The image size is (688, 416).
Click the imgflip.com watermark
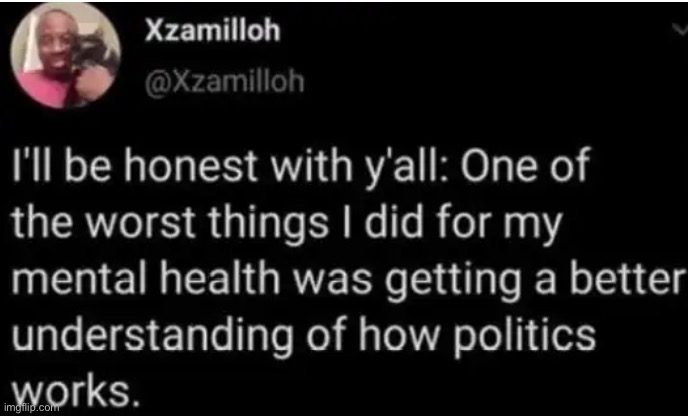pyautogui.click(x=31, y=408)
